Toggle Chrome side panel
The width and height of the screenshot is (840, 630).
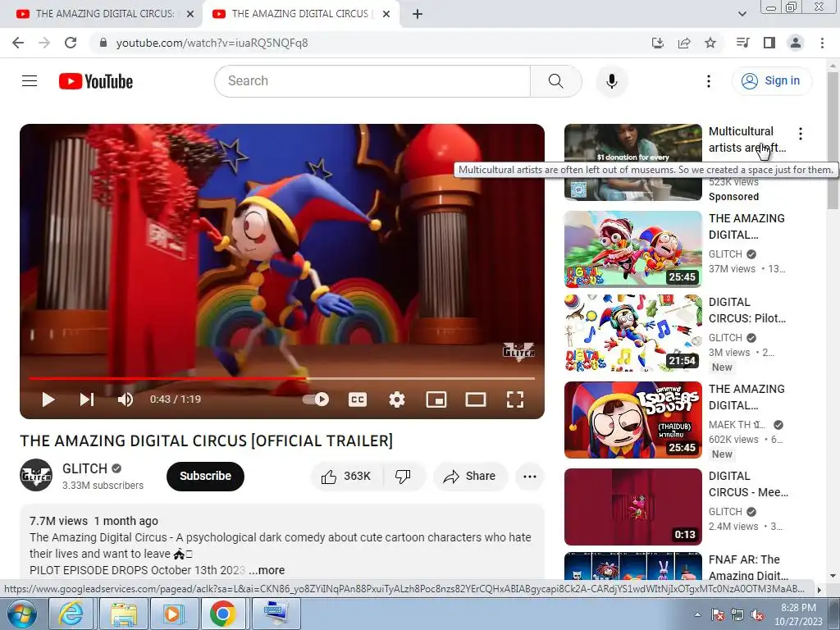(769, 43)
